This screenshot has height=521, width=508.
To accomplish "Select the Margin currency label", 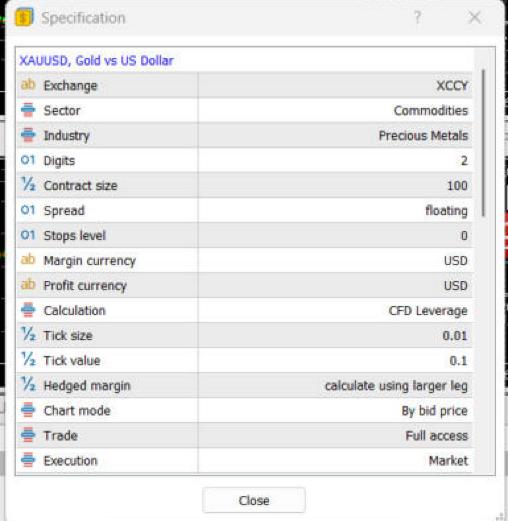I will [x=90, y=261].
